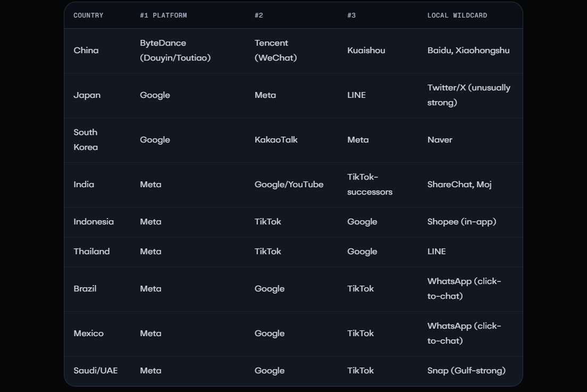Click Meta in the Brazil row
The image size is (587, 392).
pyautogui.click(x=151, y=289)
